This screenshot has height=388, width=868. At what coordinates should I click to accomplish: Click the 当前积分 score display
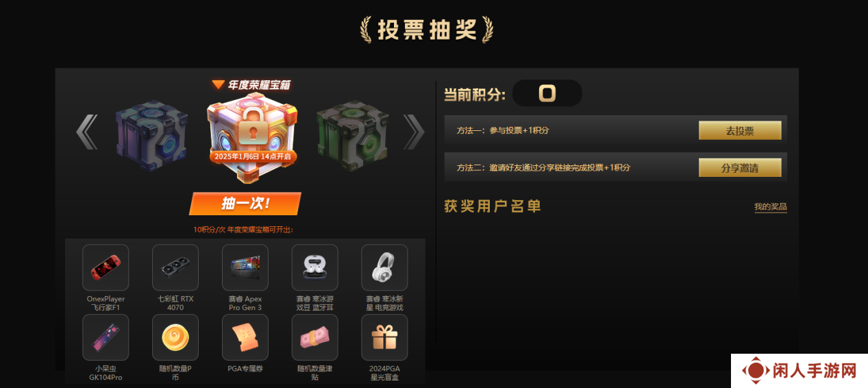tap(547, 93)
